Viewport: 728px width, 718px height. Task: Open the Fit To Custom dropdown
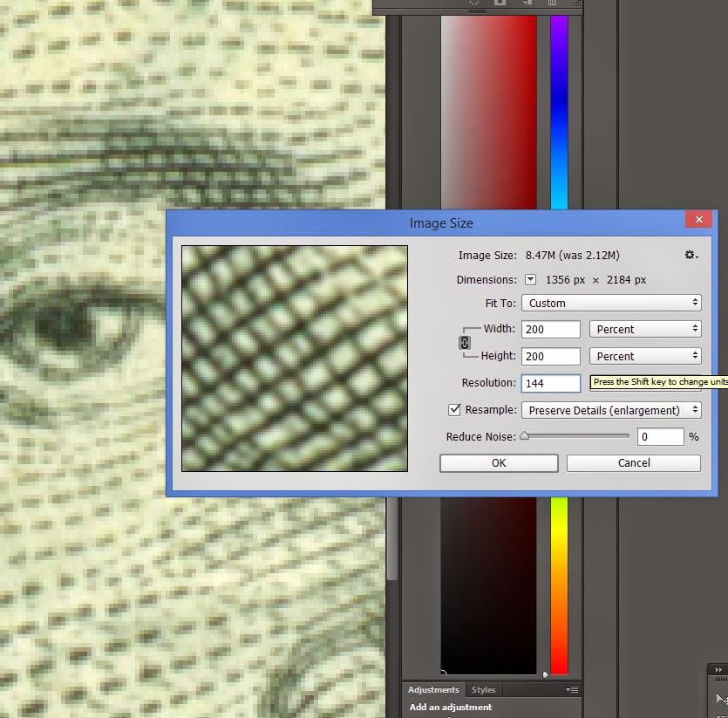click(611, 303)
